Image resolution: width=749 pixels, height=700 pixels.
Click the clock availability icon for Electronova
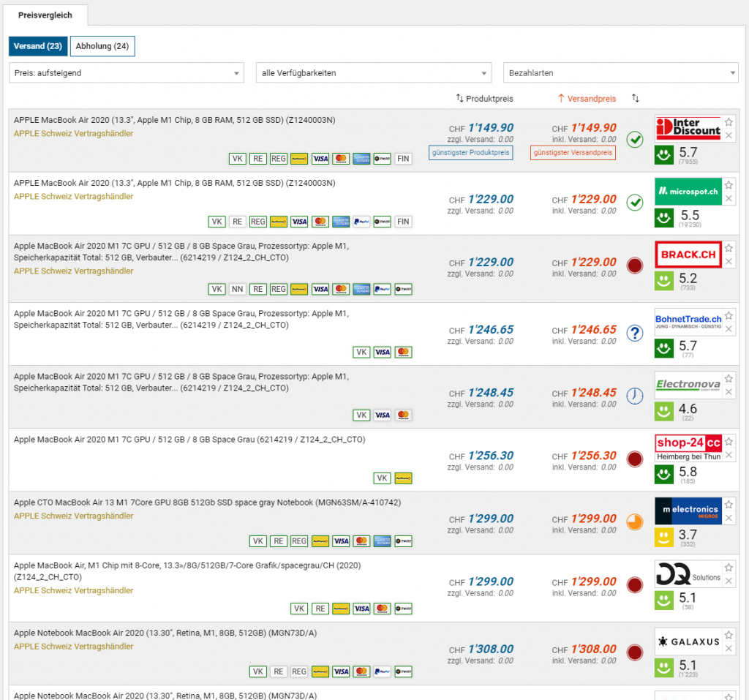click(635, 396)
